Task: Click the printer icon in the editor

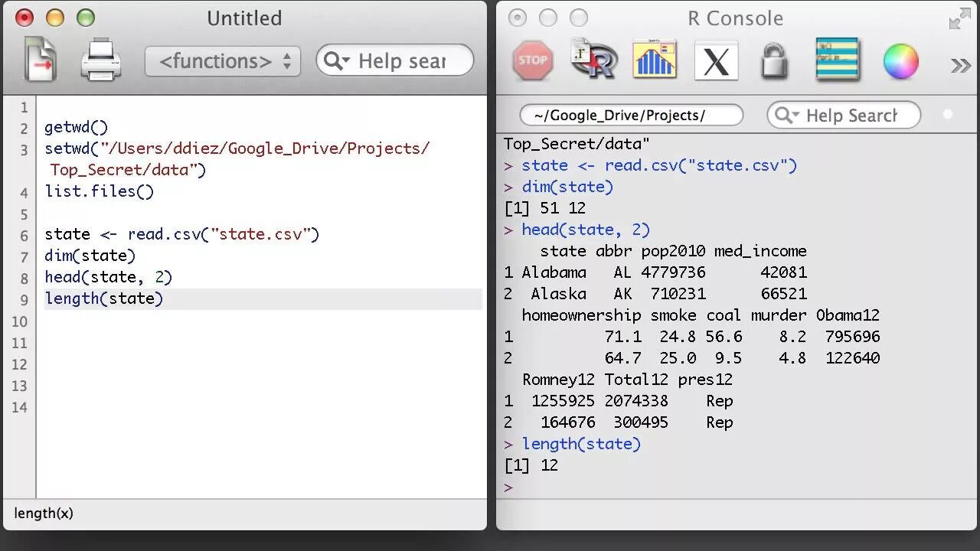Action: tap(101, 60)
